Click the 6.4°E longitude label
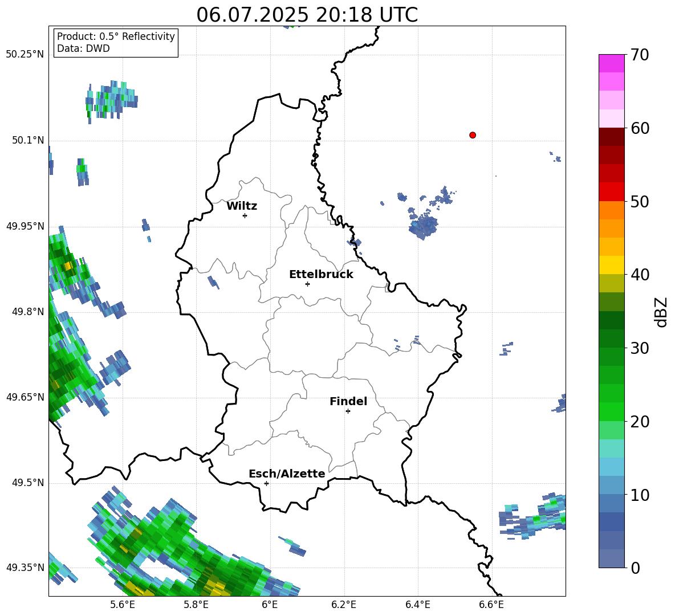675x616 pixels. coord(417,605)
